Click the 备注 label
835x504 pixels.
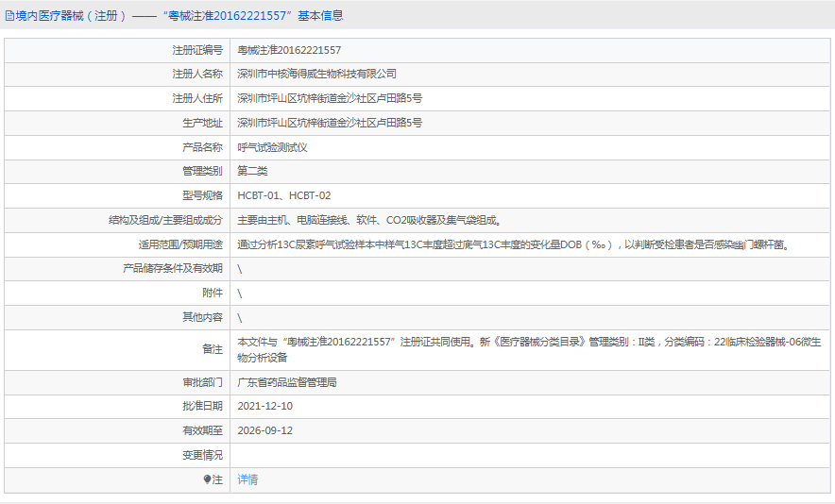coord(213,349)
